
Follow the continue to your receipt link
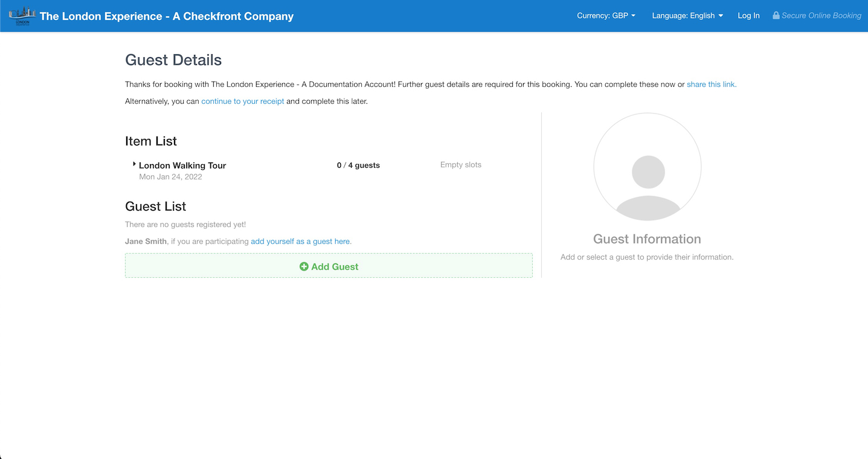243,101
